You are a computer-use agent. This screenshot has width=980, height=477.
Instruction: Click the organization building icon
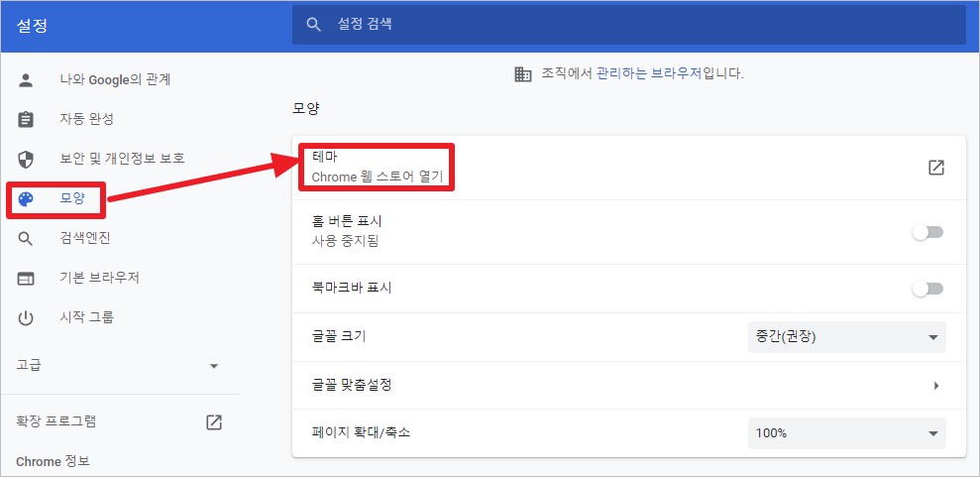[x=522, y=74]
